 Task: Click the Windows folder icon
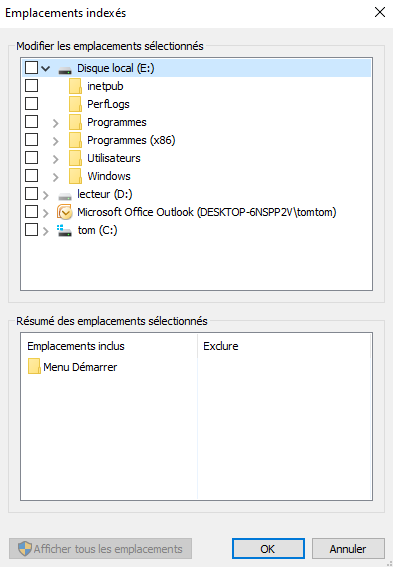(75, 176)
